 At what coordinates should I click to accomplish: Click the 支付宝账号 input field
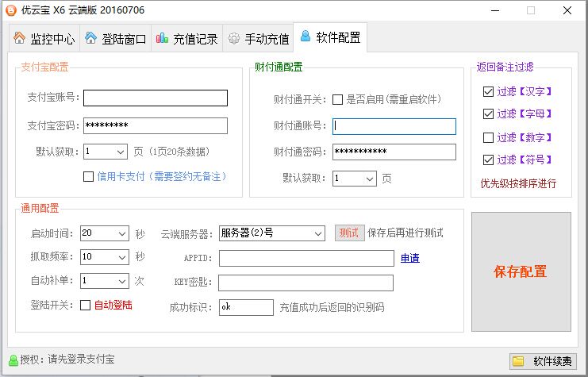pos(156,98)
